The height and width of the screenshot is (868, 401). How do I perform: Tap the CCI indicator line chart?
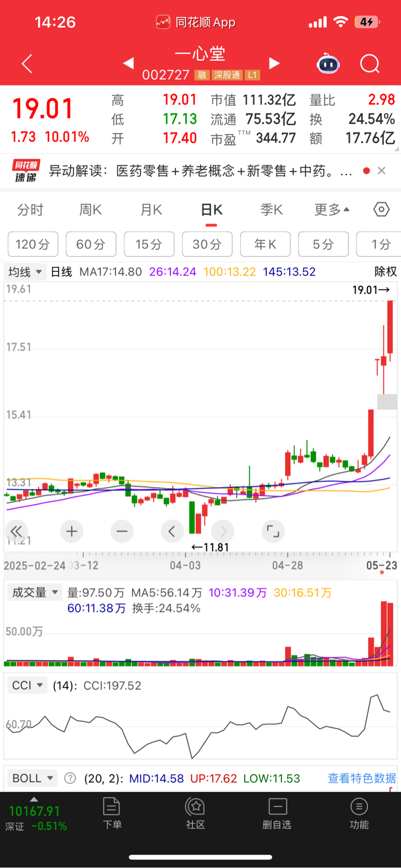coord(200,727)
